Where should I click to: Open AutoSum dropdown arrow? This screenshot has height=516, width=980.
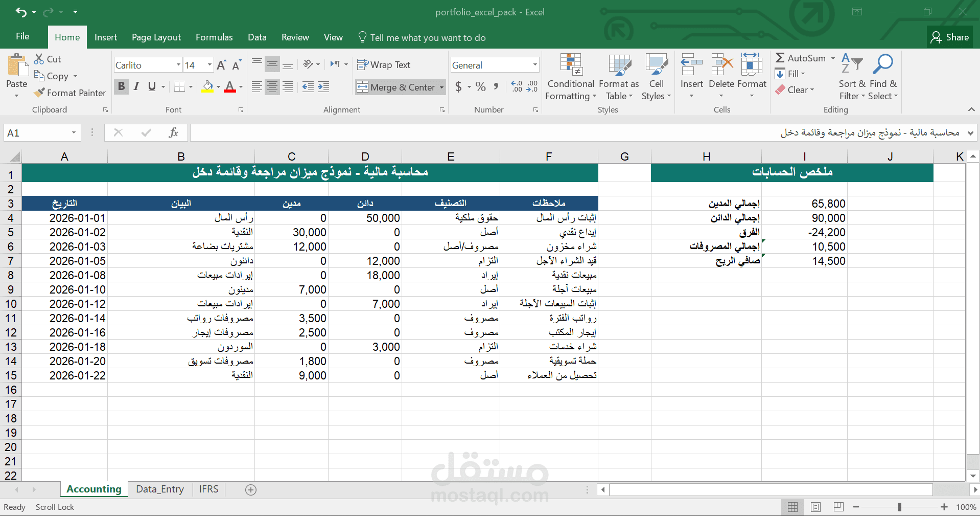click(x=833, y=58)
